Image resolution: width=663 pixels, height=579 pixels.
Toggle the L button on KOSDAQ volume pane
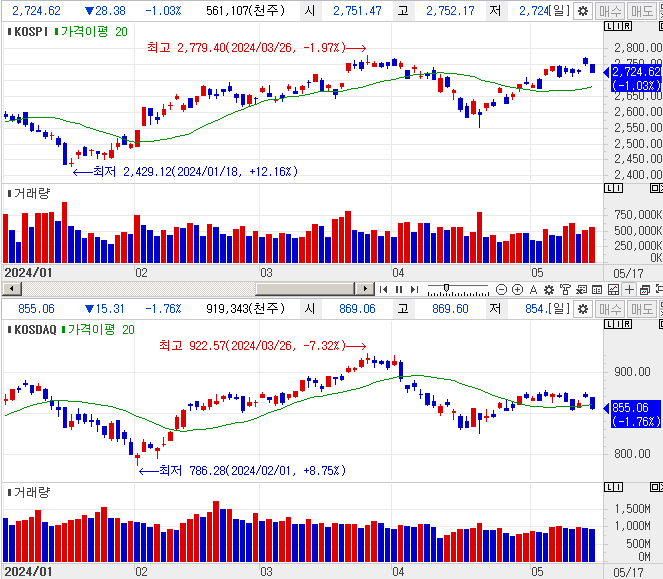pos(609,487)
